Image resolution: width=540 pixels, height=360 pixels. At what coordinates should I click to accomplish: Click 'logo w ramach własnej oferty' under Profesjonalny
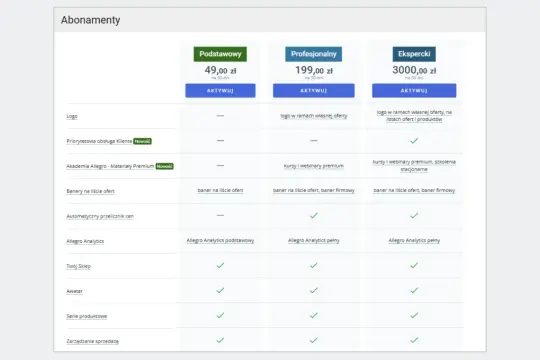coord(314,116)
